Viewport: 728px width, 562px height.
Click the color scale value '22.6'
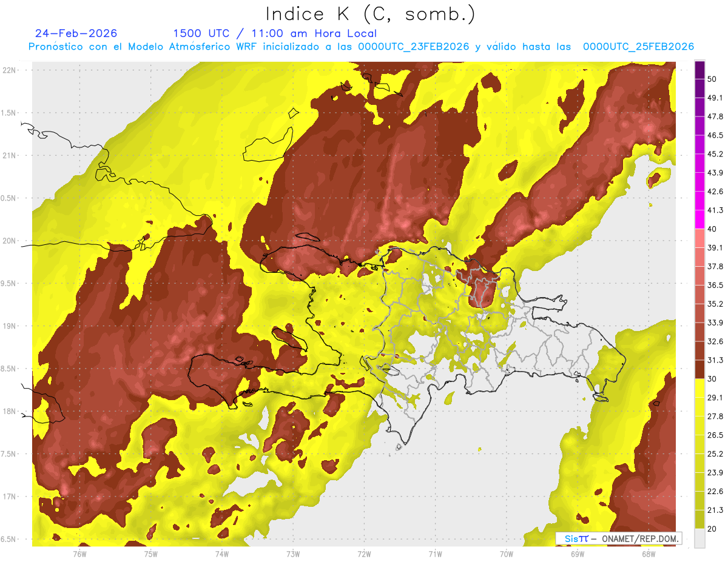[x=715, y=491]
